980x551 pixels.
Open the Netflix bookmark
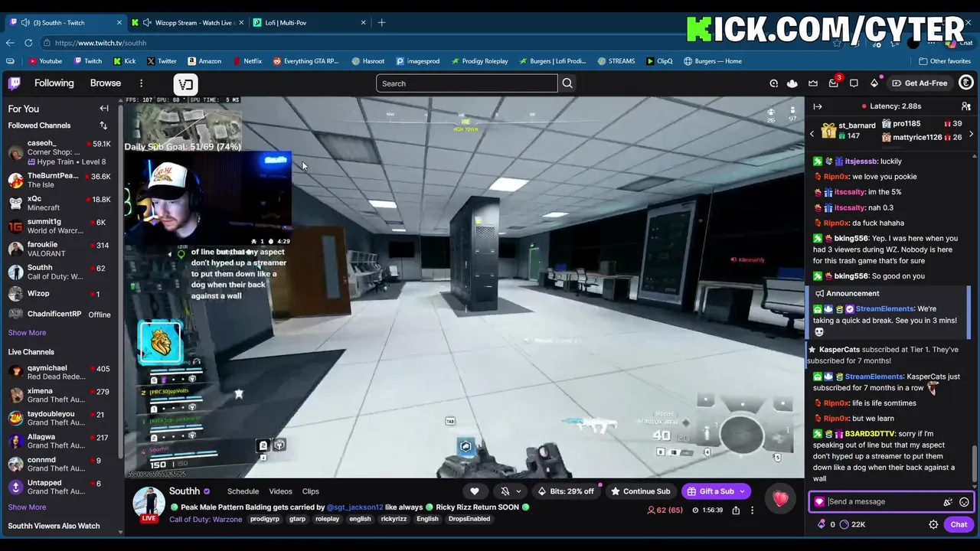247,61
